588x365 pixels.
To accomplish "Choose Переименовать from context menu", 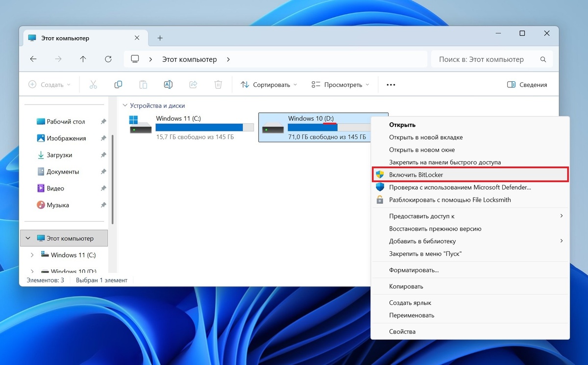I will point(470,315).
